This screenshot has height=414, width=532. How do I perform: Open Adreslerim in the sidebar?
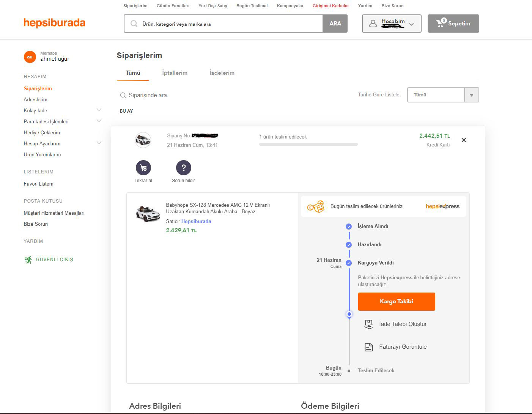click(36, 99)
